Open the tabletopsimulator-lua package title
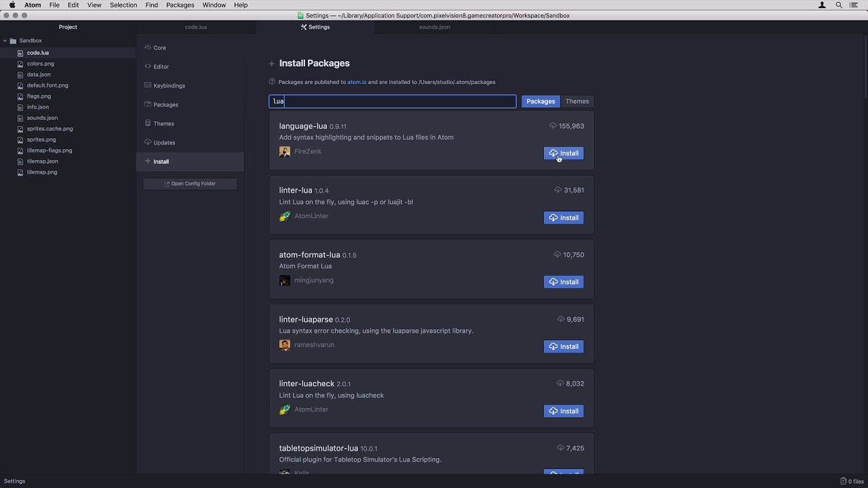The image size is (868, 488). point(319,448)
